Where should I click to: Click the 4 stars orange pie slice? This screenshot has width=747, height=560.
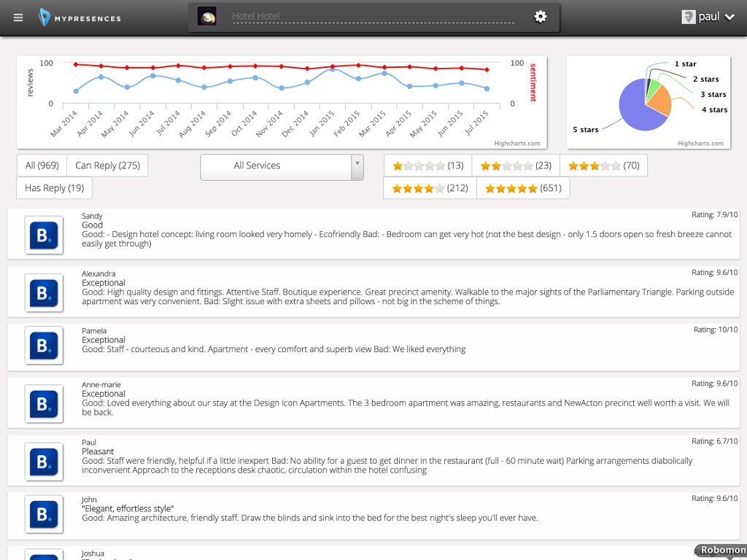click(x=659, y=101)
